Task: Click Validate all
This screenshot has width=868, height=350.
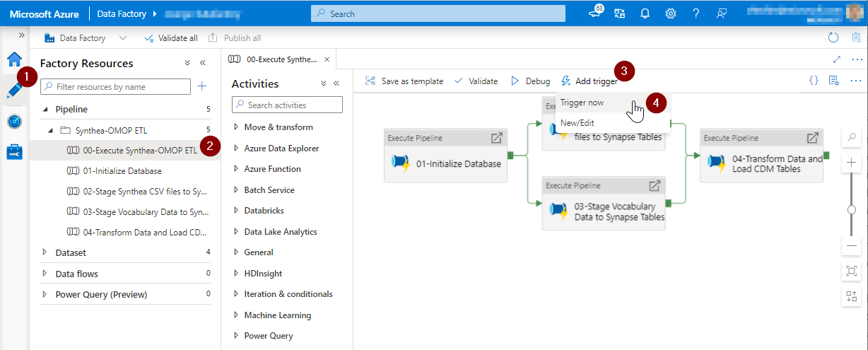Action: [x=170, y=38]
